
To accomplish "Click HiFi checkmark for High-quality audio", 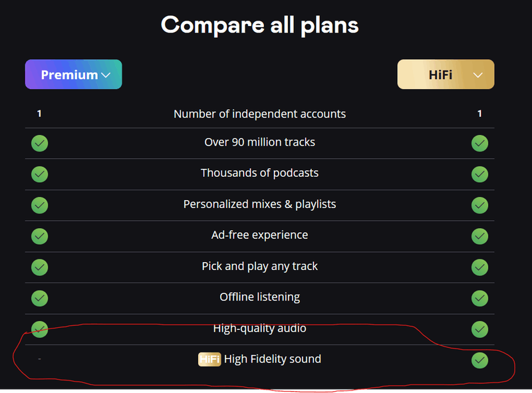I will 479,329.
